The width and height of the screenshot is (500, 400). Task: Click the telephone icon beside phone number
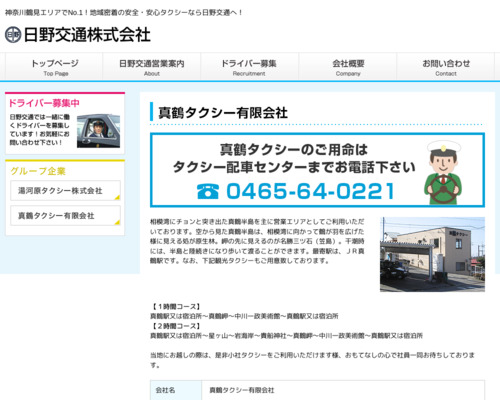[208, 191]
